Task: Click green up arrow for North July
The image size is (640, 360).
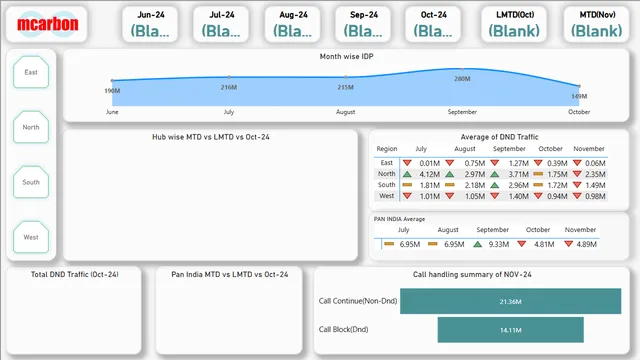Action: [x=407, y=174]
